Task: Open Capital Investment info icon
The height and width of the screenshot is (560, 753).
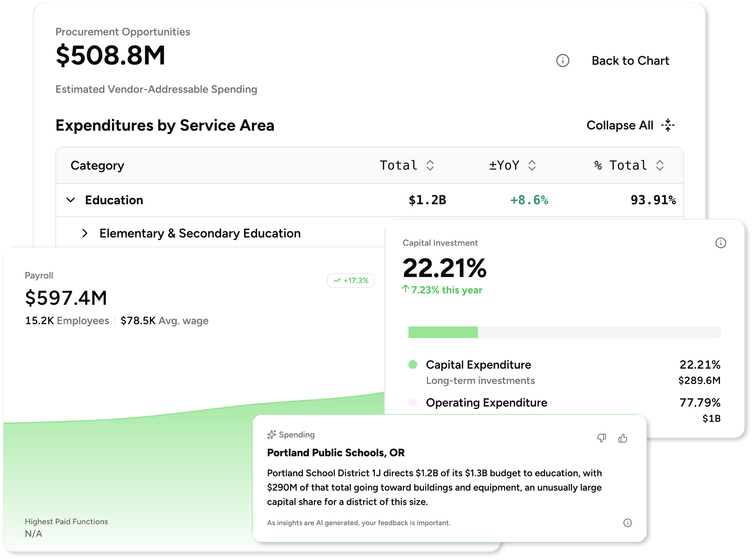Action: click(720, 243)
